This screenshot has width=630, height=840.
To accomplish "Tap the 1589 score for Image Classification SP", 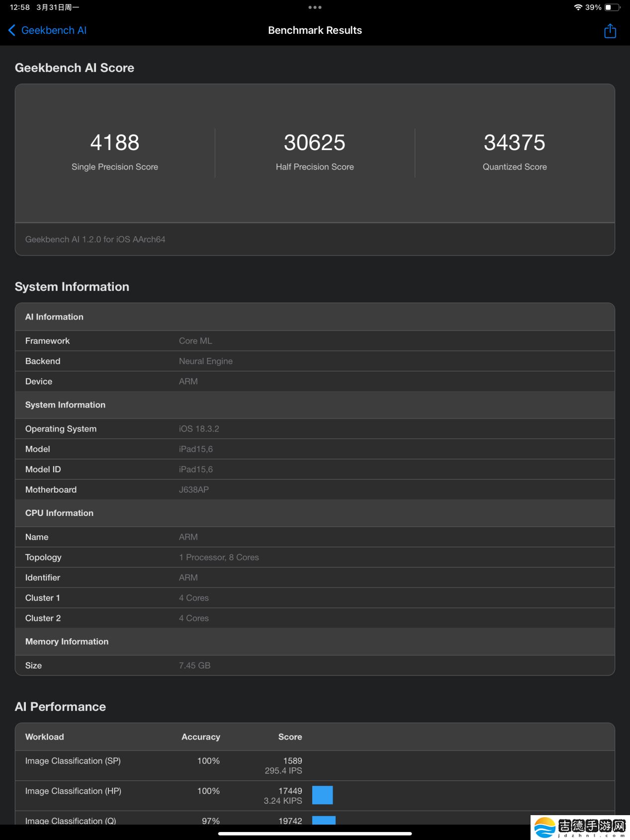I will pos(293,761).
